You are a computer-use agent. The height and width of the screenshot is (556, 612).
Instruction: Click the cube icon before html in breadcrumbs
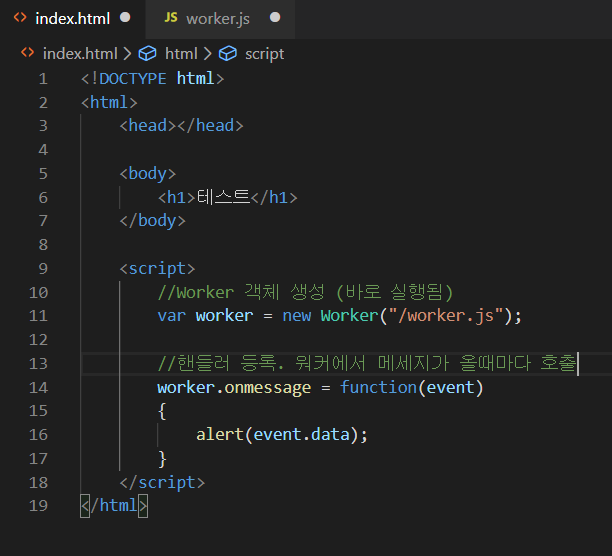coord(148,54)
